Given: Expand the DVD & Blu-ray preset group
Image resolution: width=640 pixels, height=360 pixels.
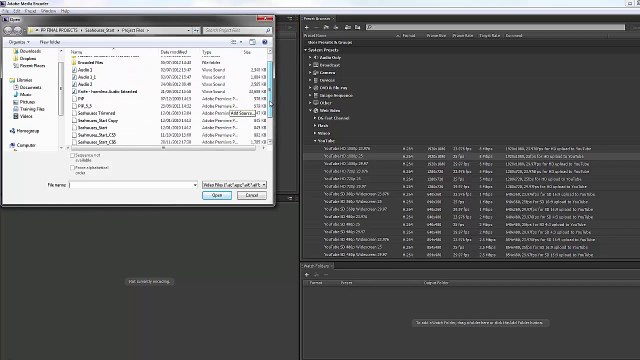Looking at the screenshot, I should tap(310, 88).
